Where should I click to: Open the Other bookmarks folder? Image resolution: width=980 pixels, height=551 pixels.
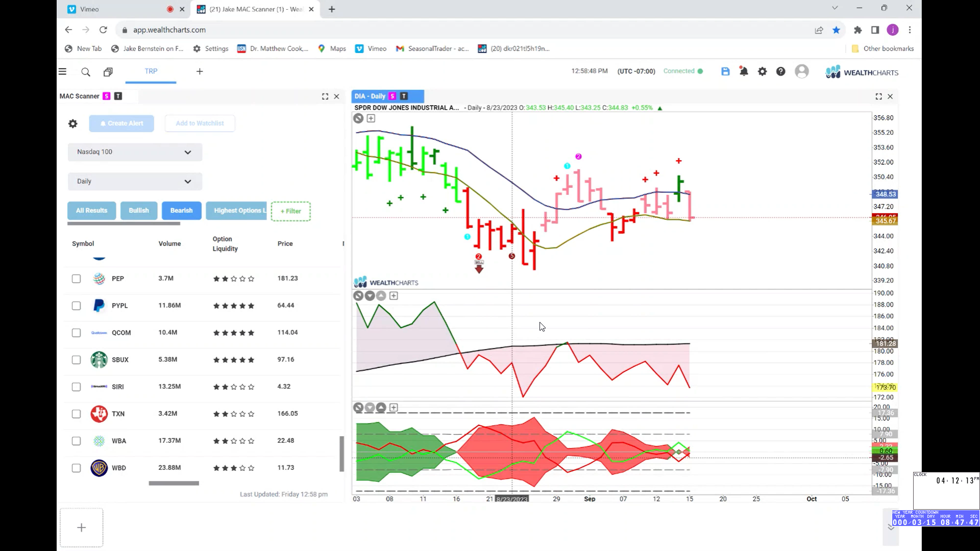click(x=883, y=48)
